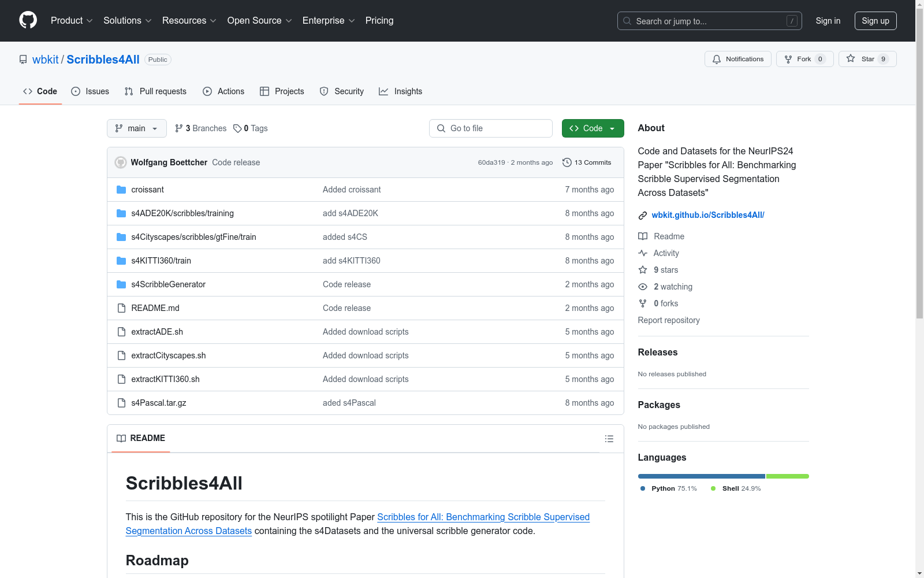Image resolution: width=924 pixels, height=578 pixels.
Task: Click the Shell language bar segment
Action: click(788, 476)
